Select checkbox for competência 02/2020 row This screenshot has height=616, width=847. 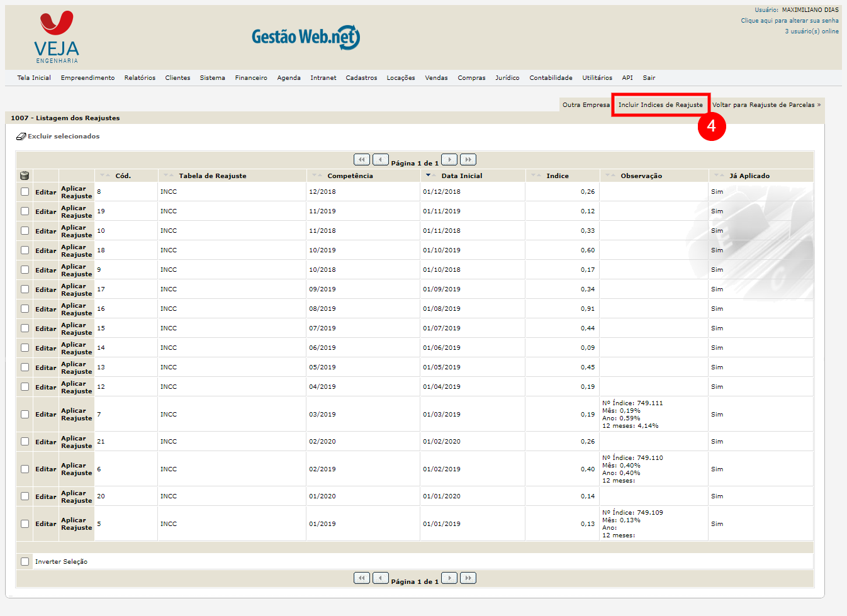click(25, 442)
